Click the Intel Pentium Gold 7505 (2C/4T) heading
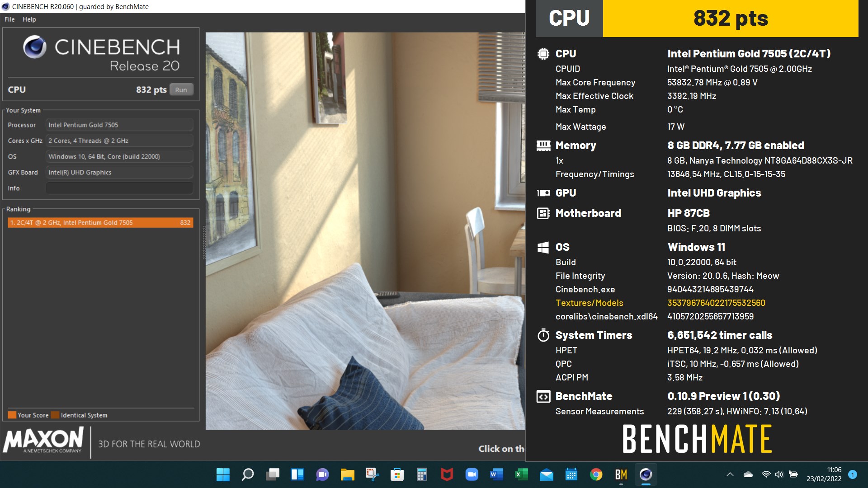 [749, 54]
